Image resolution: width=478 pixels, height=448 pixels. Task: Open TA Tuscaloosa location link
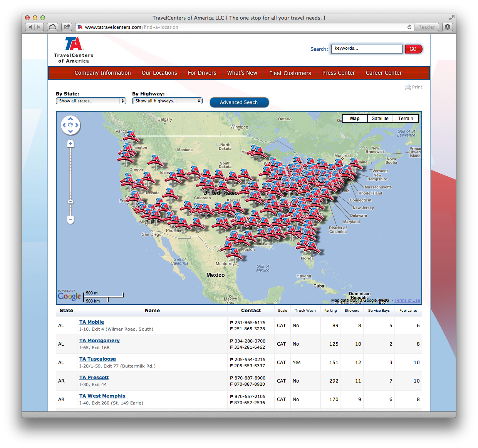tap(97, 359)
